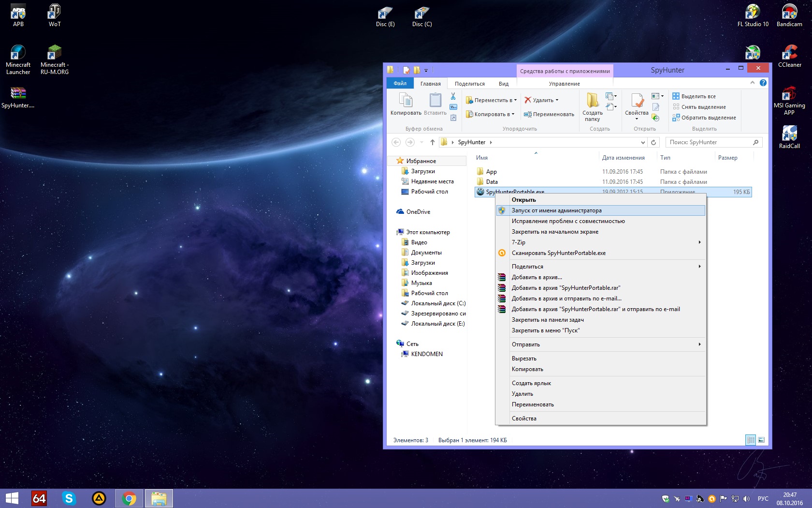Open the Quick Access Toolbar customize dropdown
The height and width of the screenshot is (508, 812).
click(x=426, y=70)
